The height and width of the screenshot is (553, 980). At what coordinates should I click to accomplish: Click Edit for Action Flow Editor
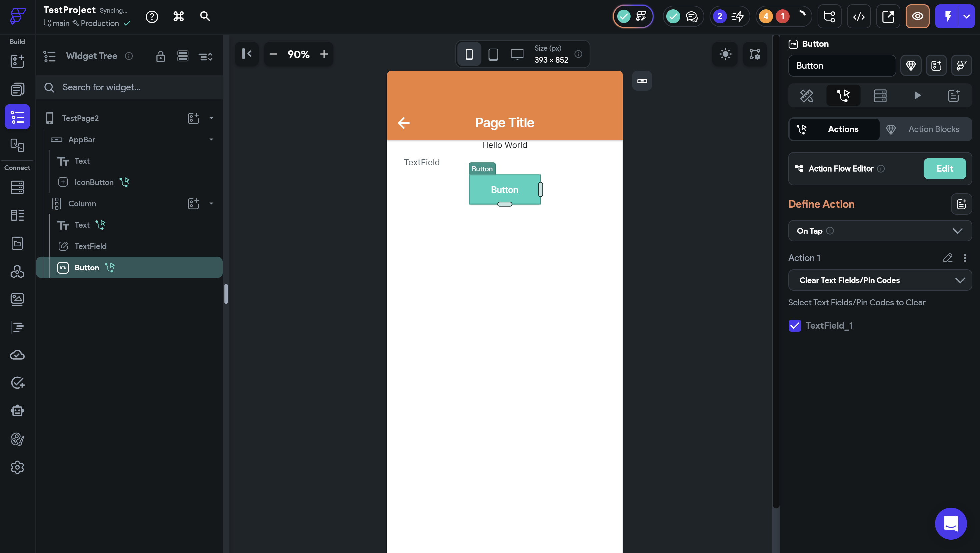pos(944,168)
